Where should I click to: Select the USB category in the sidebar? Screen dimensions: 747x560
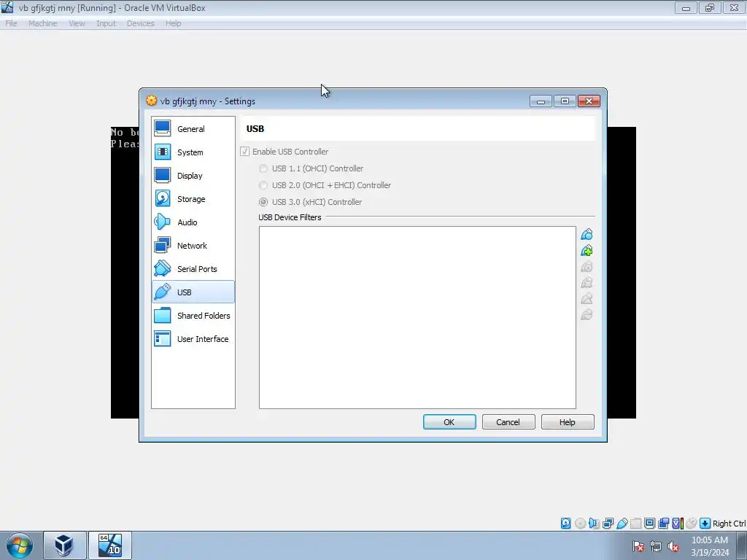193,292
